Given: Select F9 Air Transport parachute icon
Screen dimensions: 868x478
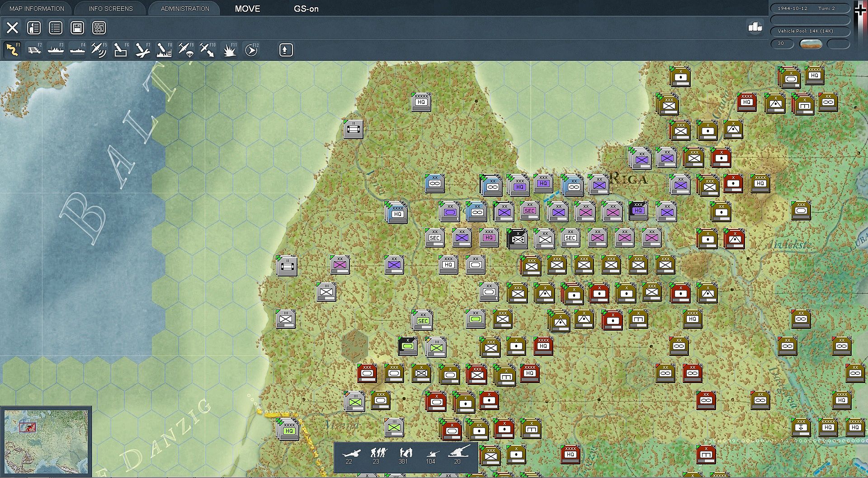Looking at the screenshot, I should point(185,50).
